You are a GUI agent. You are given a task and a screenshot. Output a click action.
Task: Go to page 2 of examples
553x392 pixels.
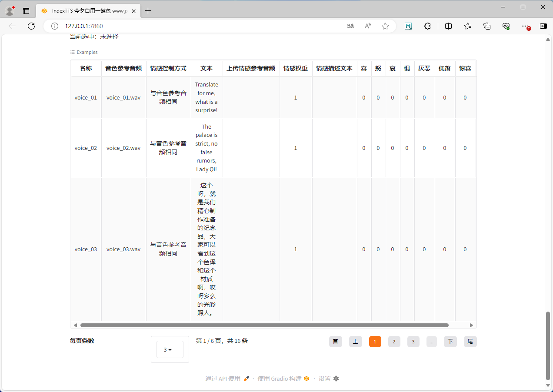point(394,342)
